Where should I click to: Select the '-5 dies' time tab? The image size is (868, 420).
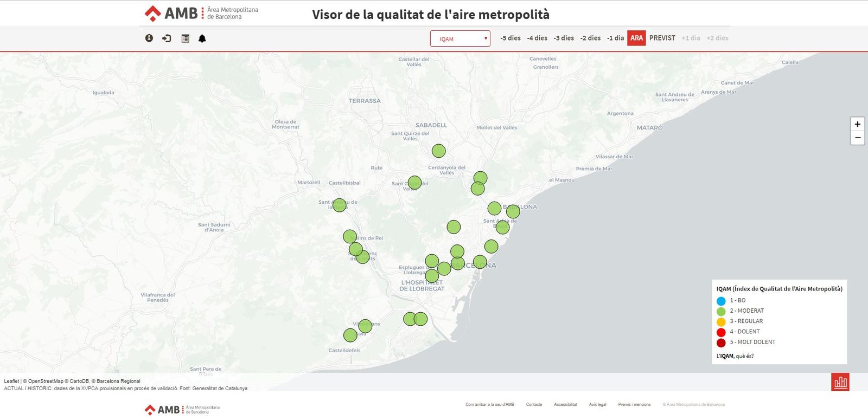click(x=510, y=38)
